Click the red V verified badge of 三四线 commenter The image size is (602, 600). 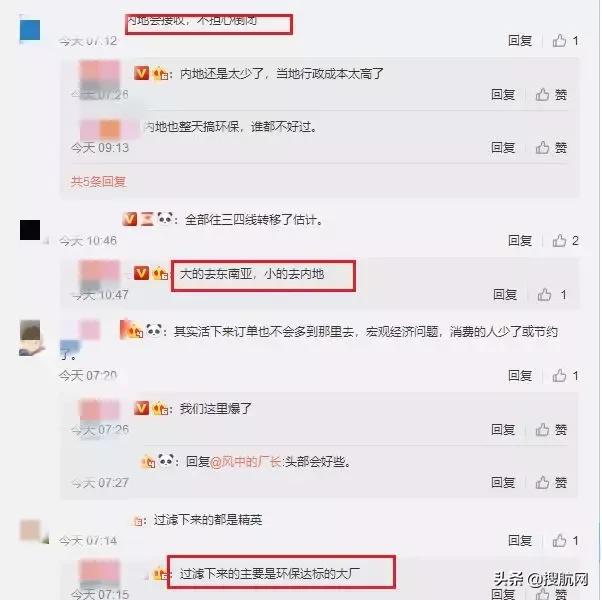coord(130,219)
